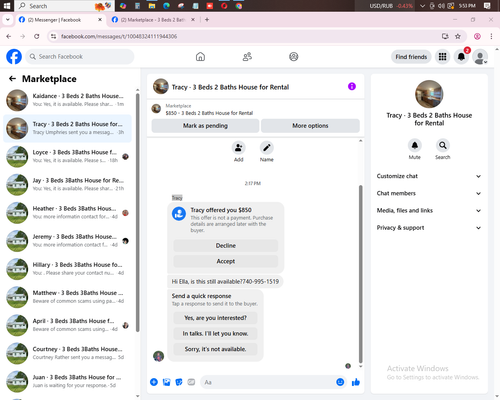Image resolution: width=500 pixels, height=400 pixels.
Task: Open the Jay conversation
Action: tap(67, 184)
